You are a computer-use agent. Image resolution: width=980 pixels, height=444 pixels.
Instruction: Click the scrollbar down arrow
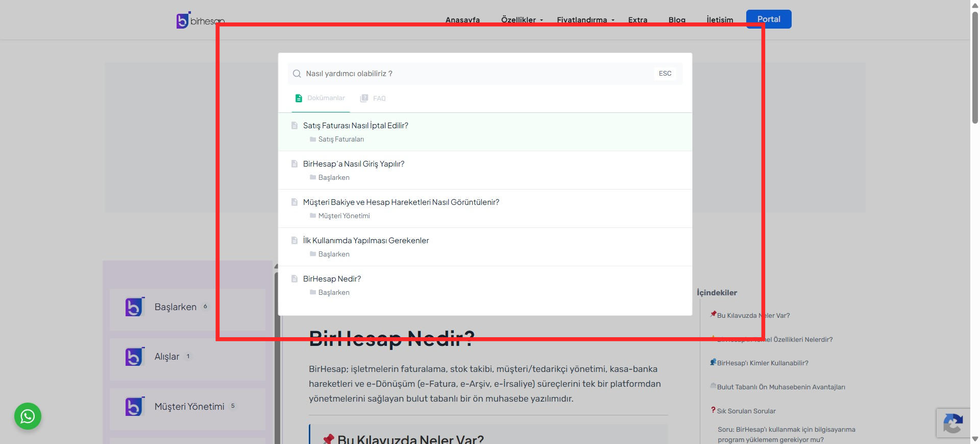[975, 439]
